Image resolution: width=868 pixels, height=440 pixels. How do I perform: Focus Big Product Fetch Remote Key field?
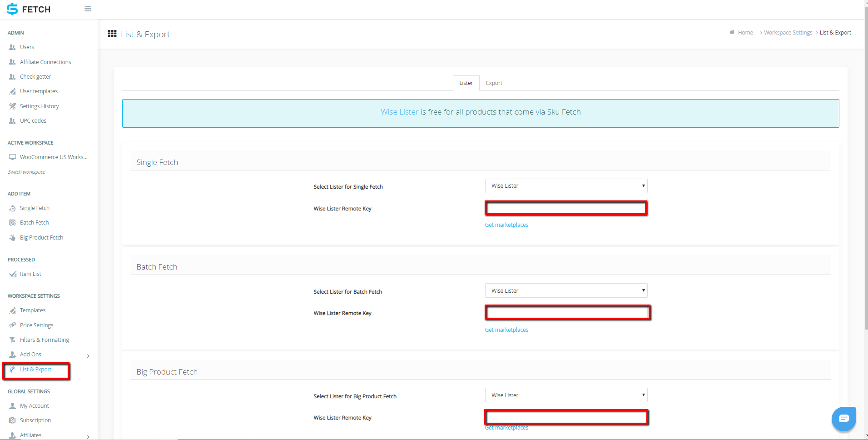pos(566,417)
